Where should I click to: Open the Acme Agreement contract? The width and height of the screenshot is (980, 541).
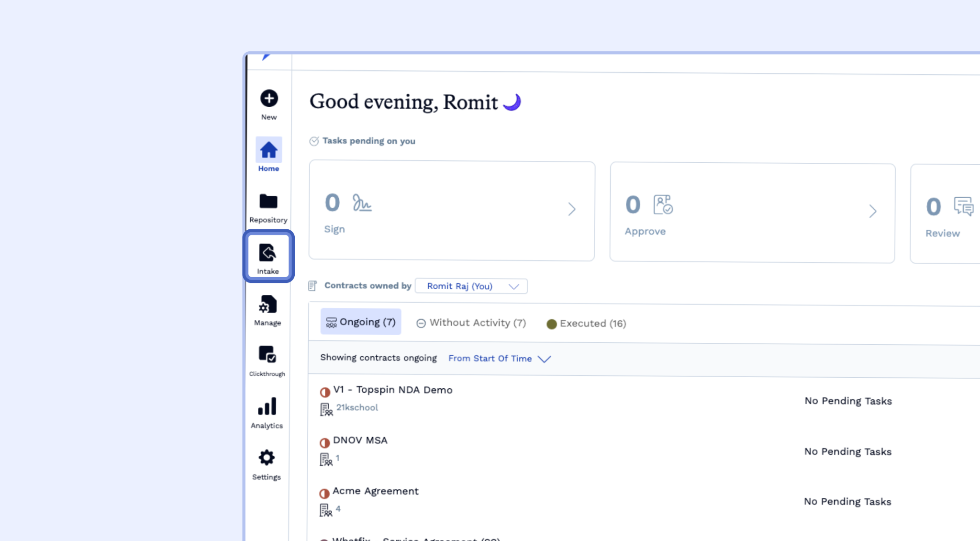click(375, 491)
